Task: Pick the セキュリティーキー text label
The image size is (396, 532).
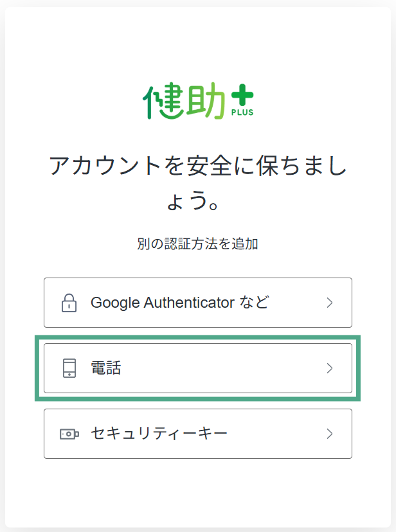Action: click(x=159, y=434)
